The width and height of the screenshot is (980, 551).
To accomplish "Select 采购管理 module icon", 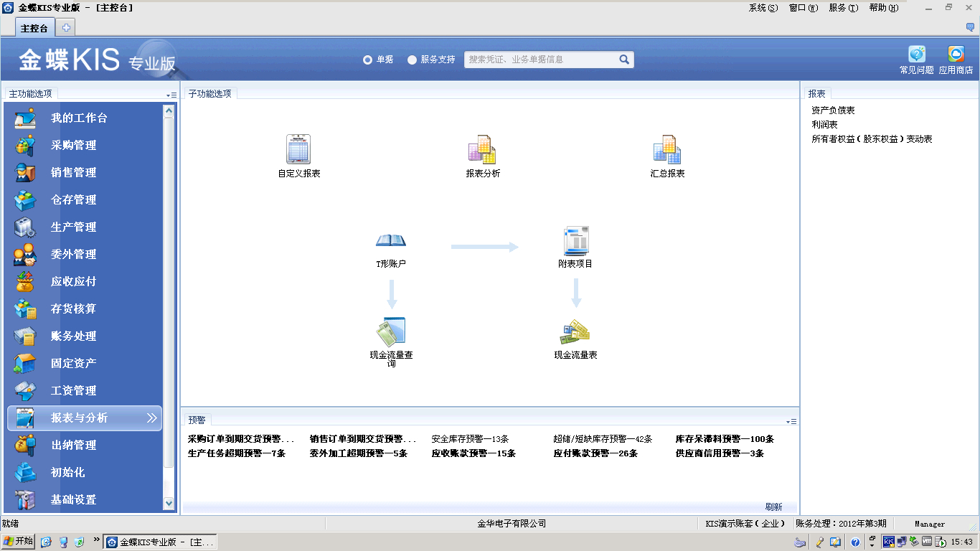I will (25, 145).
